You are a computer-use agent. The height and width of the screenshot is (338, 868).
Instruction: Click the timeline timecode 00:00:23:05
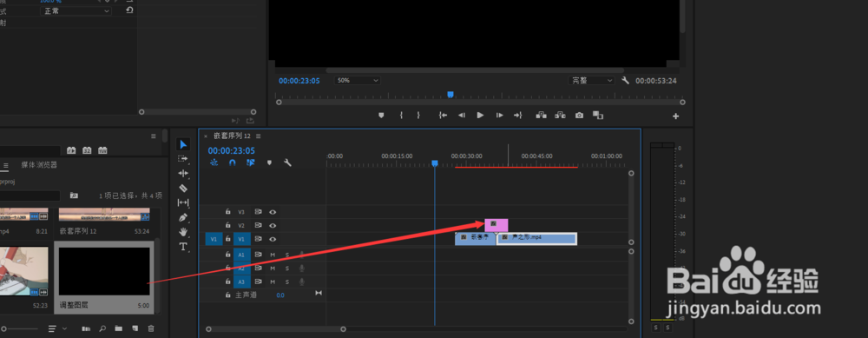[x=232, y=150]
